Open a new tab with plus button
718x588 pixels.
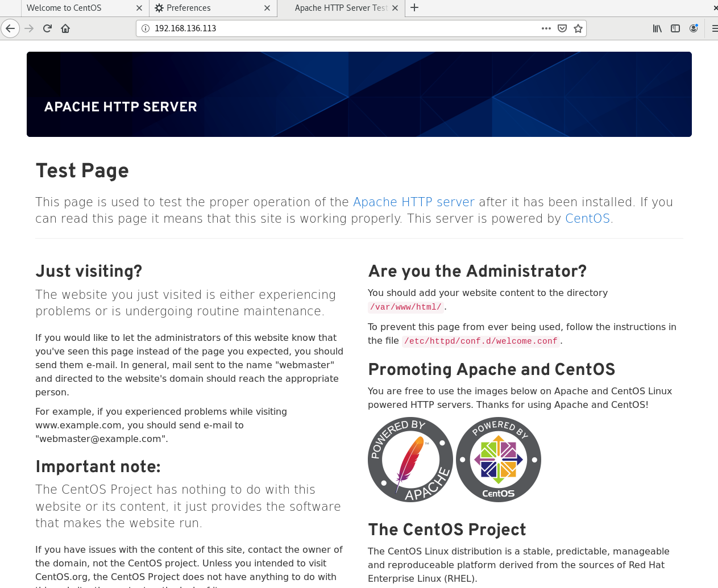click(414, 8)
